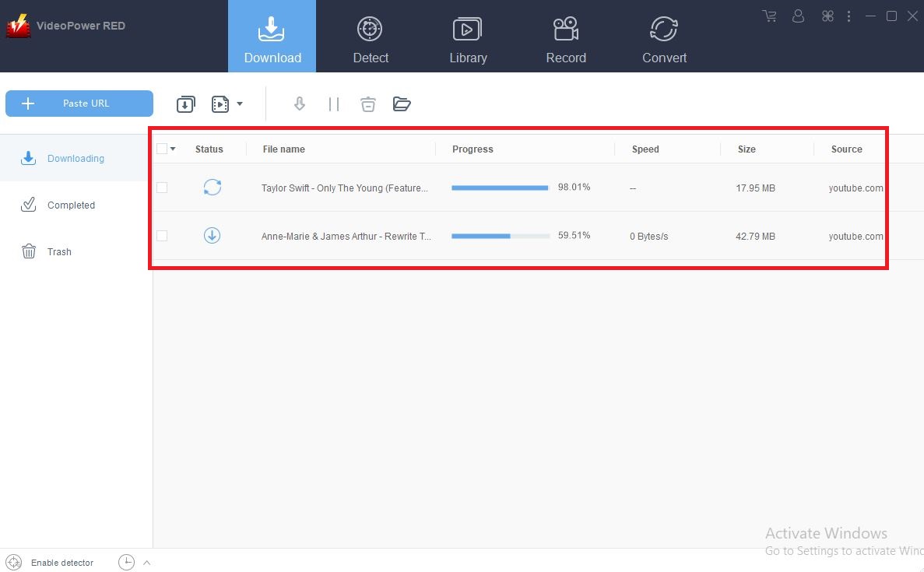The height and width of the screenshot is (572, 924).
Task: Sort by the Size column header
Action: [747, 149]
